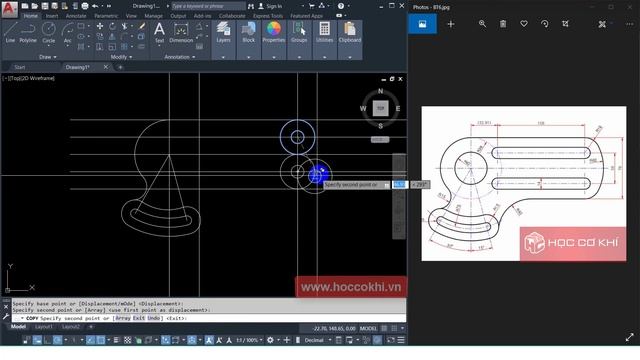Expand the Modify panel dropdown
The image size is (640, 360).
[x=122, y=57]
